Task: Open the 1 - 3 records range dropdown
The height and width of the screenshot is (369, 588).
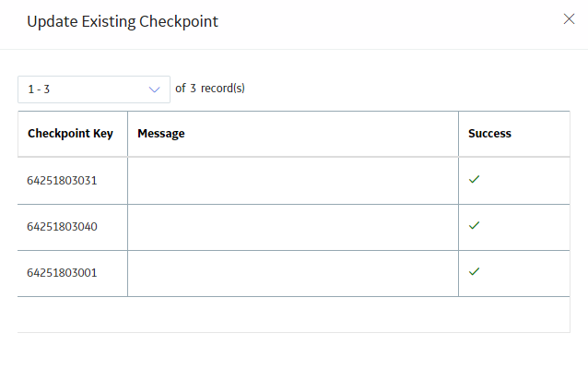Action: [94, 89]
